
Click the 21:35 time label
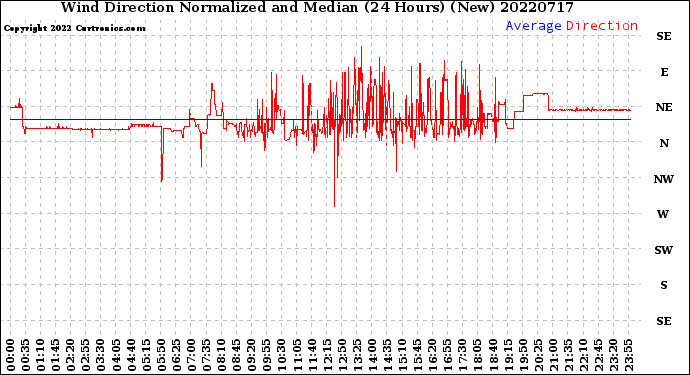click(x=567, y=355)
